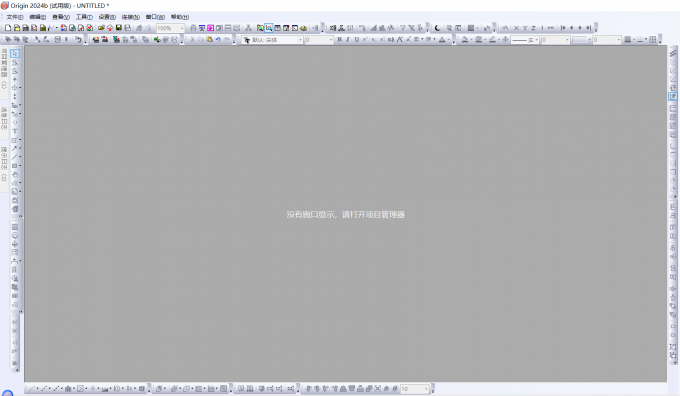This screenshot has width=680, height=396.
Task: Save the project with the floppy disk icon
Action: click(x=118, y=28)
